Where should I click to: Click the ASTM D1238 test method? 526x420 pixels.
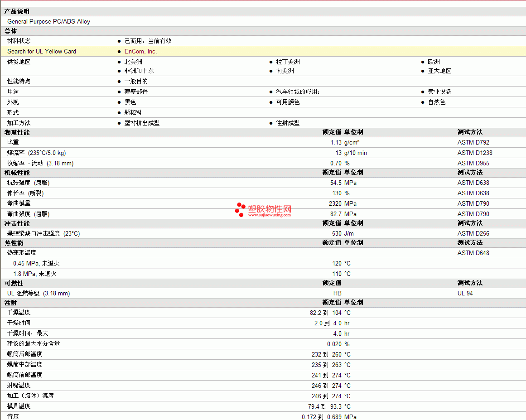tap(475, 153)
